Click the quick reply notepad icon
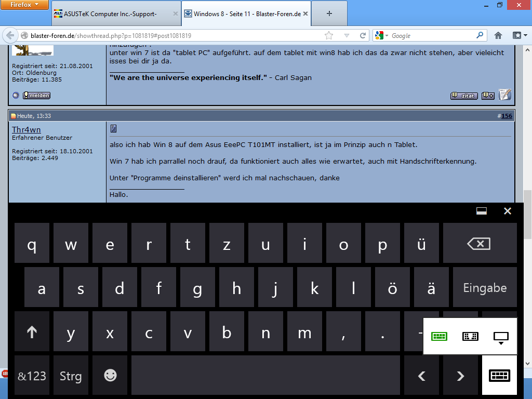This screenshot has width=532, height=399. (504, 95)
